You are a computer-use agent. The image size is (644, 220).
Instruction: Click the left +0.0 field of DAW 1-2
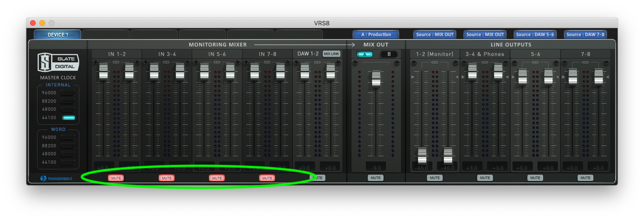point(305,167)
